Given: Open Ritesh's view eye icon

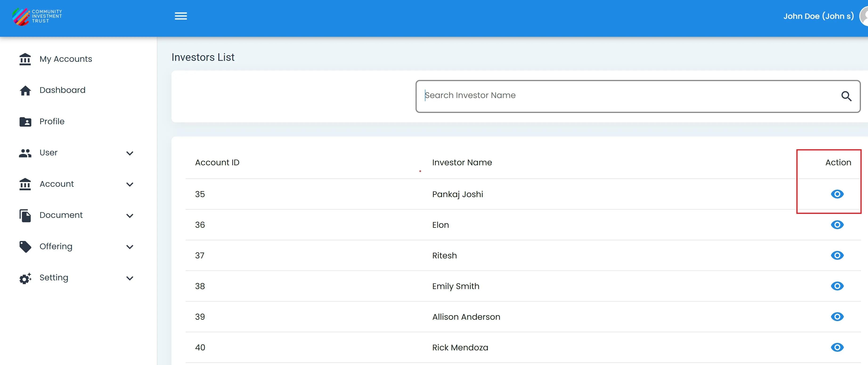Looking at the screenshot, I should point(837,255).
